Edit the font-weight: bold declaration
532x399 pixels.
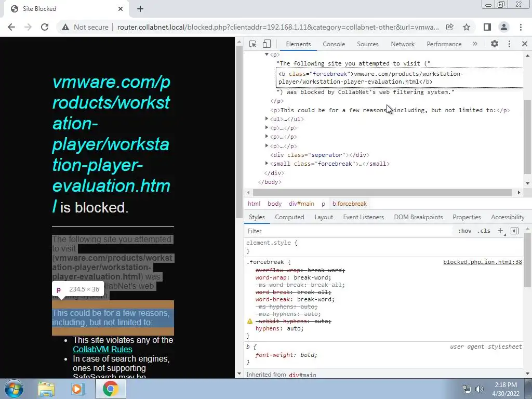point(286,355)
